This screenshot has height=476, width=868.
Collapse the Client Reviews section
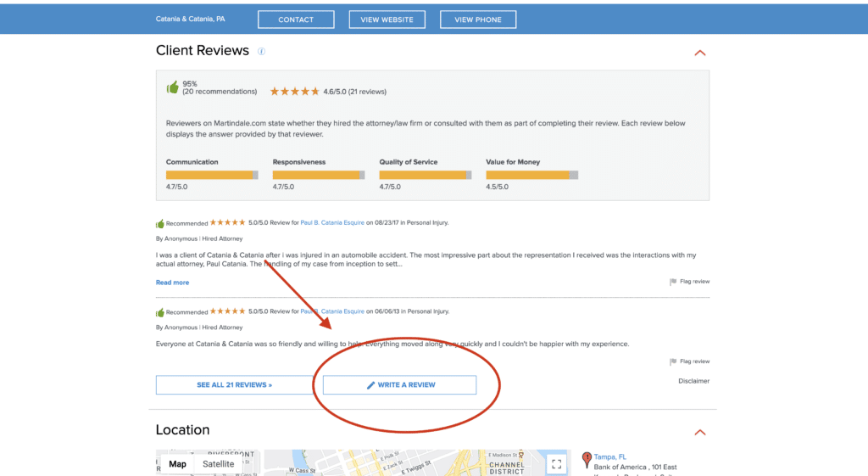(699, 53)
